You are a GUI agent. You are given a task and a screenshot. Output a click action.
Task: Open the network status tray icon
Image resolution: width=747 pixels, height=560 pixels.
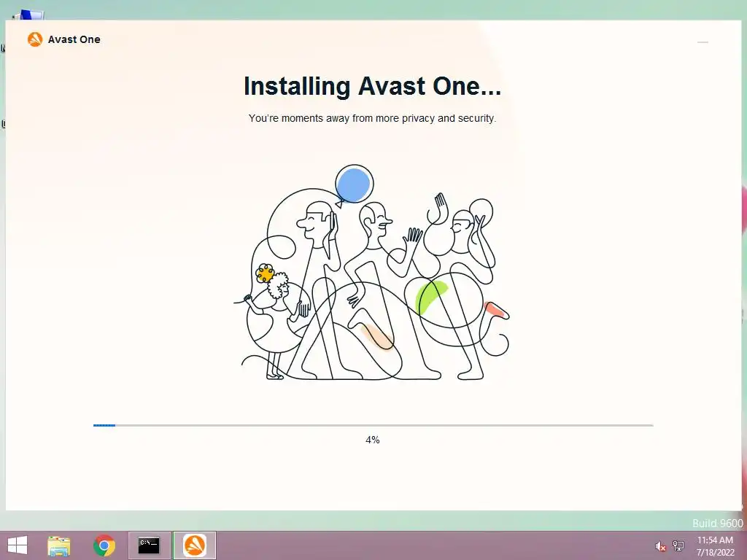[x=678, y=545]
